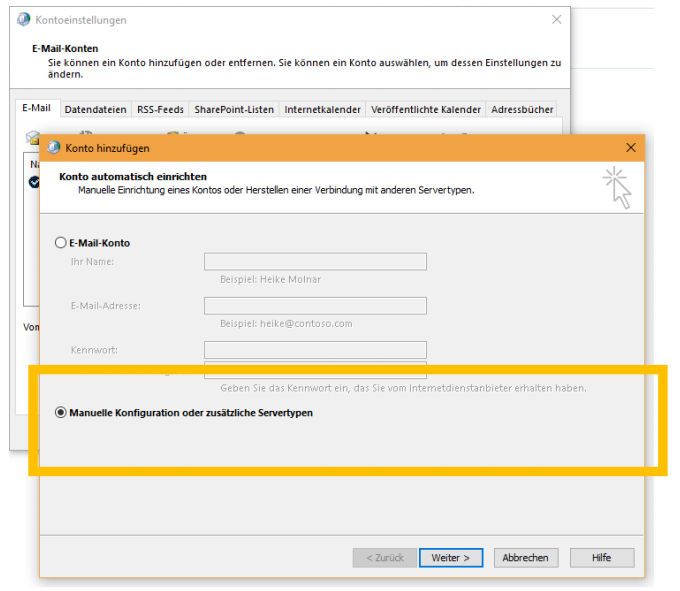Select Manuelle Konfiguration oder zusätzliche Servertypen
The height and width of the screenshot is (591, 680).
pyautogui.click(x=61, y=412)
